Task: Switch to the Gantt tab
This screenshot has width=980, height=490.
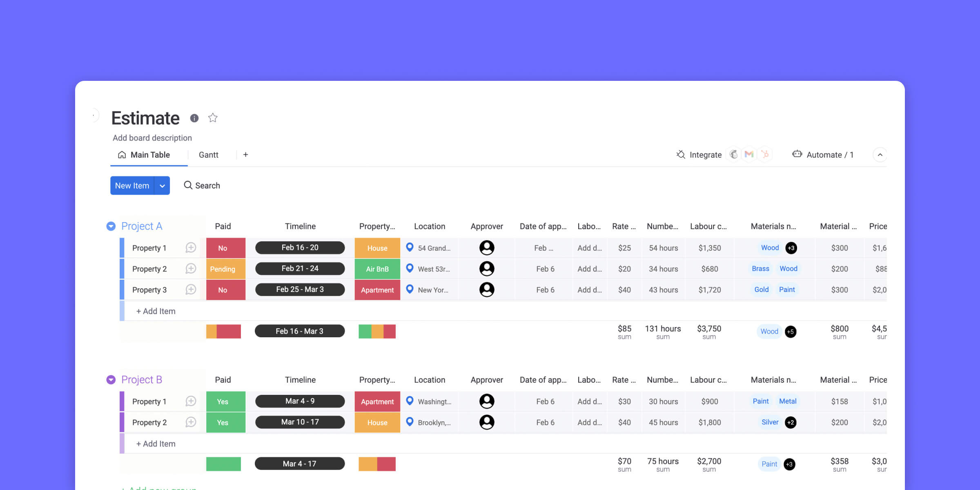Action: [209, 155]
